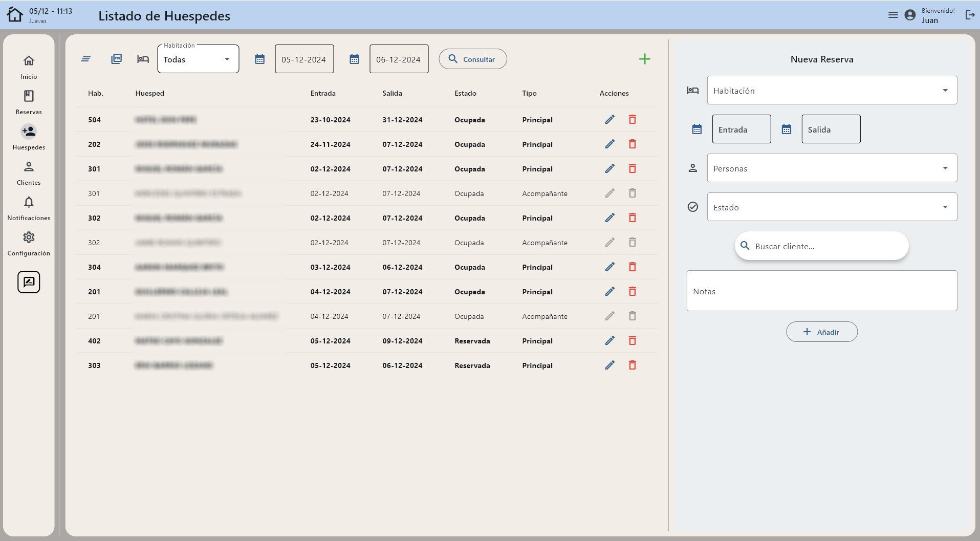The width and height of the screenshot is (980, 541).
Task: Click the start date field 05-12-2024
Action: [x=304, y=59]
